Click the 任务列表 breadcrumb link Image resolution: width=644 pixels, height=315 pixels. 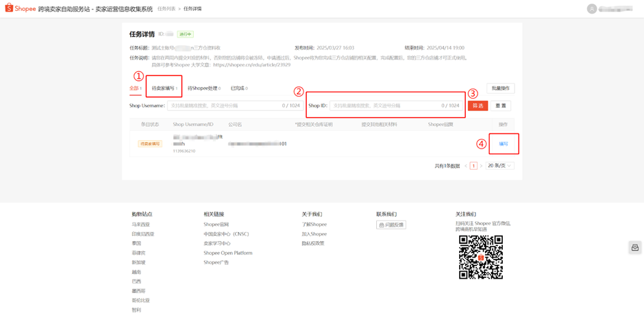166,9
